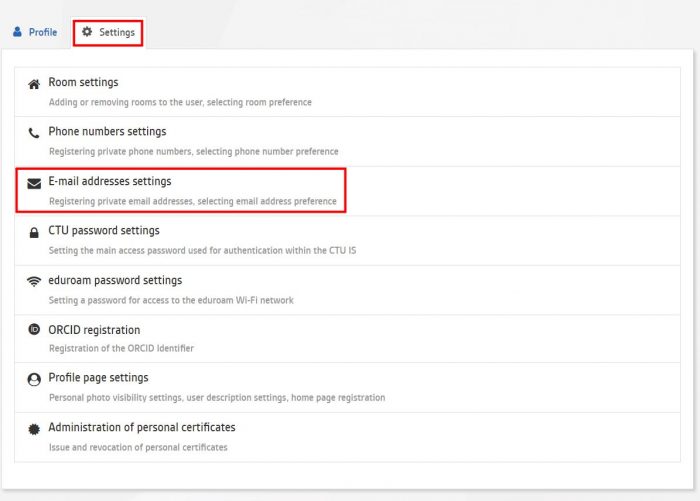The width and height of the screenshot is (700, 501).
Task: Click the envelope icon for E-mail addresses
Action: [34, 184]
